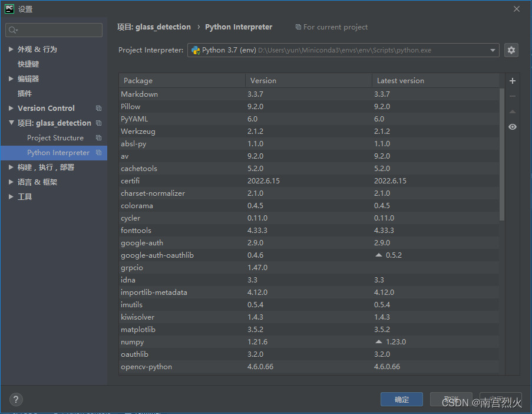Select the numpy package row
The height and width of the screenshot is (414, 532).
coord(309,342)
